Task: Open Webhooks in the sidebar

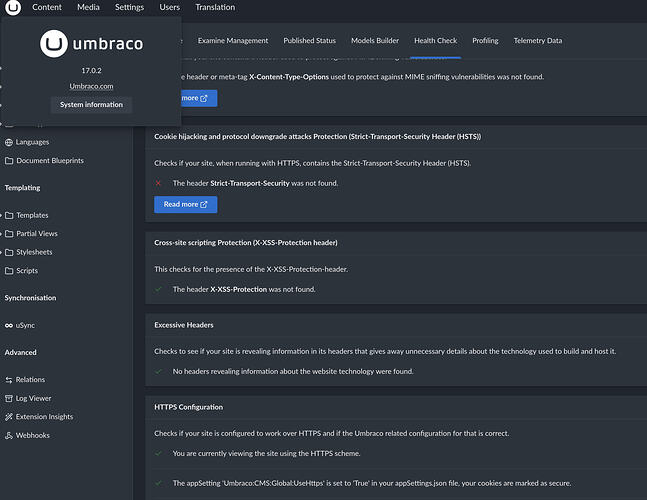Action: (x=33, y=436)
